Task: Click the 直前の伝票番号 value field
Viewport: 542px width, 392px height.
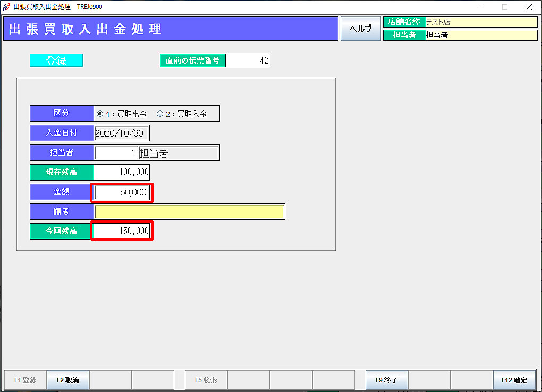Action: tap(247, 61)
